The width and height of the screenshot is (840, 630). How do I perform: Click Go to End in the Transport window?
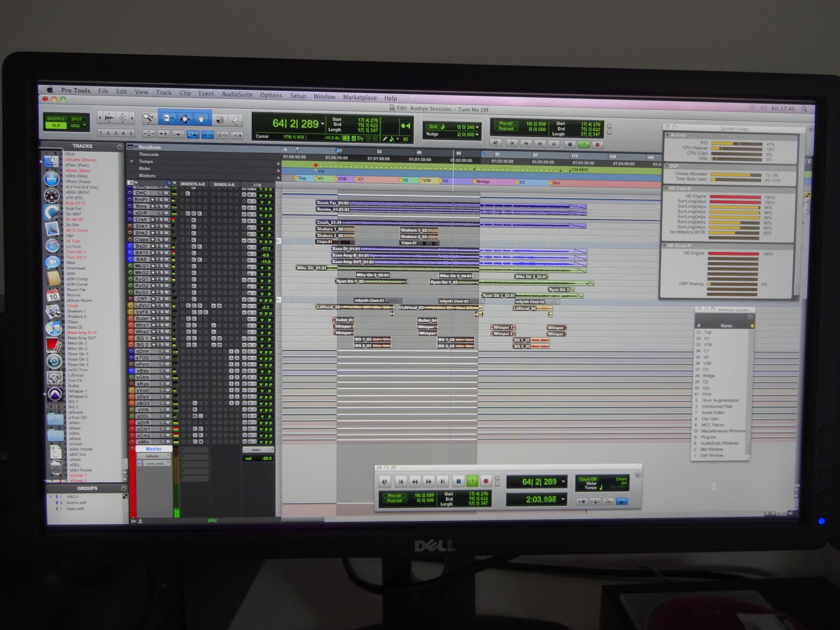443,481
